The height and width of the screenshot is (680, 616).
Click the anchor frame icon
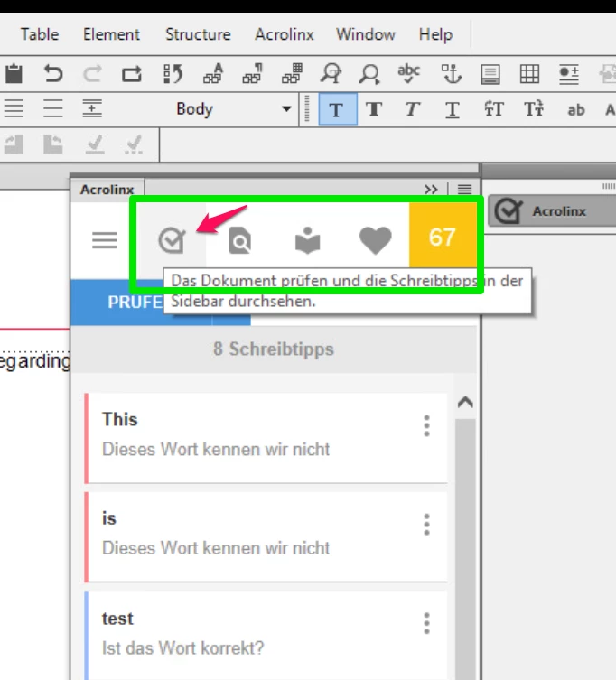click(x=451, y=74)
